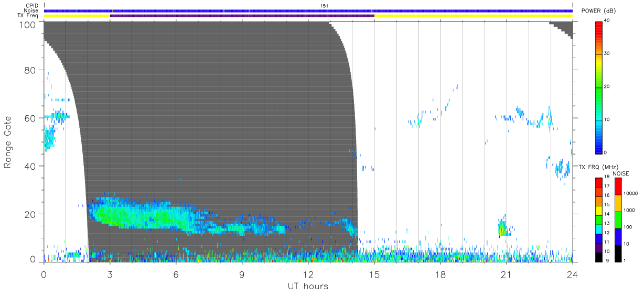644x297 pixels.
Task: Click the NOISE legend title
Action: 620,173
